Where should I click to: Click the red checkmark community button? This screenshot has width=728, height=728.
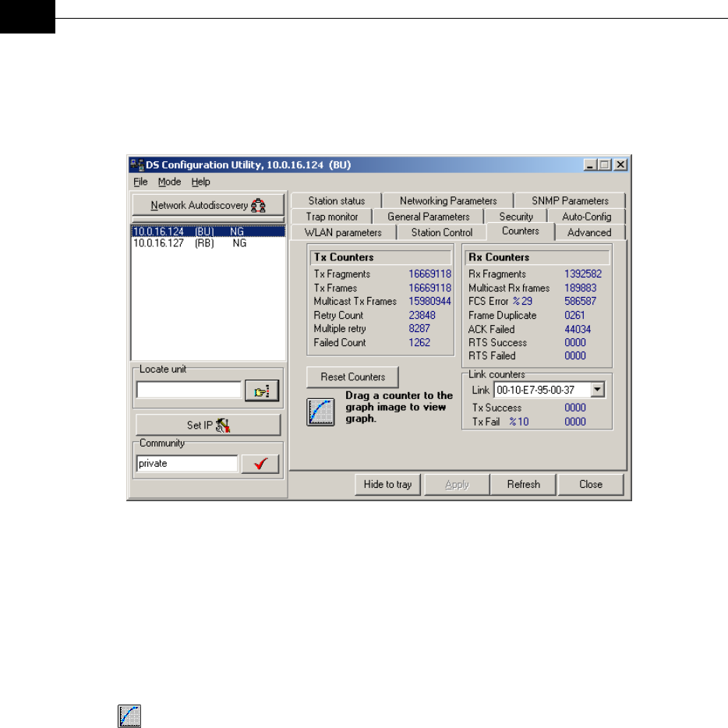[260, 464]
